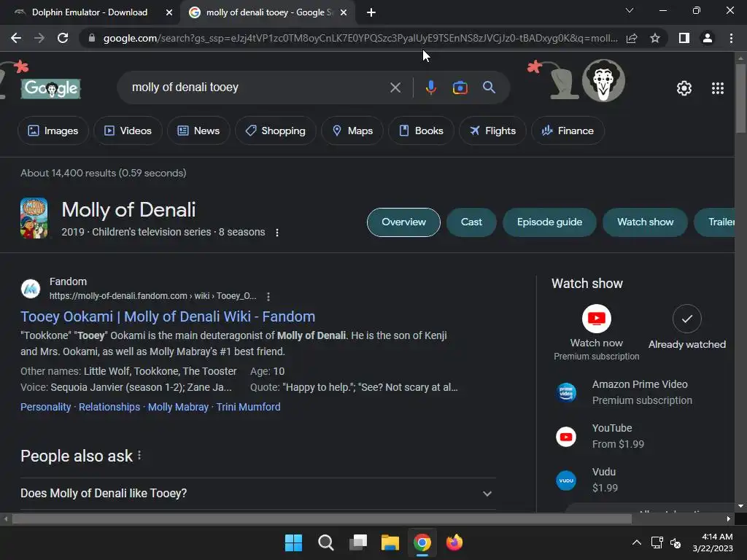Open the Windows Start menu
The height and width of the screenshot is (560, 747).
(293, 542)
